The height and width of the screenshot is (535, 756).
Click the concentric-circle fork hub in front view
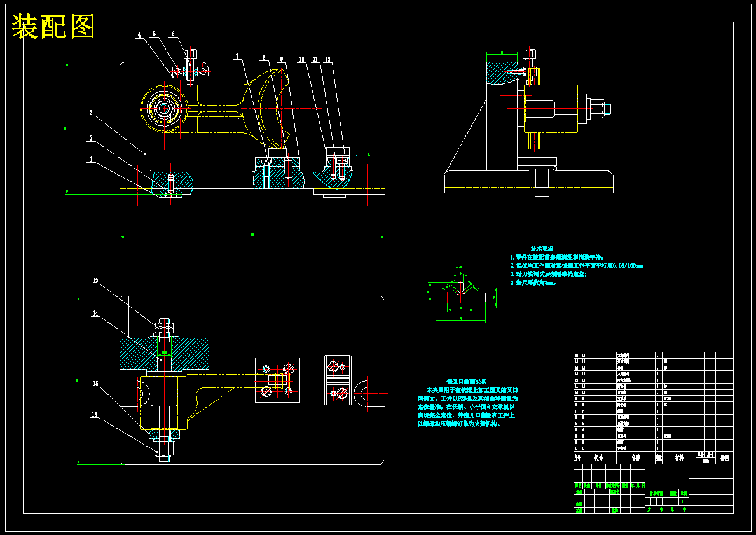pos(164,108)
